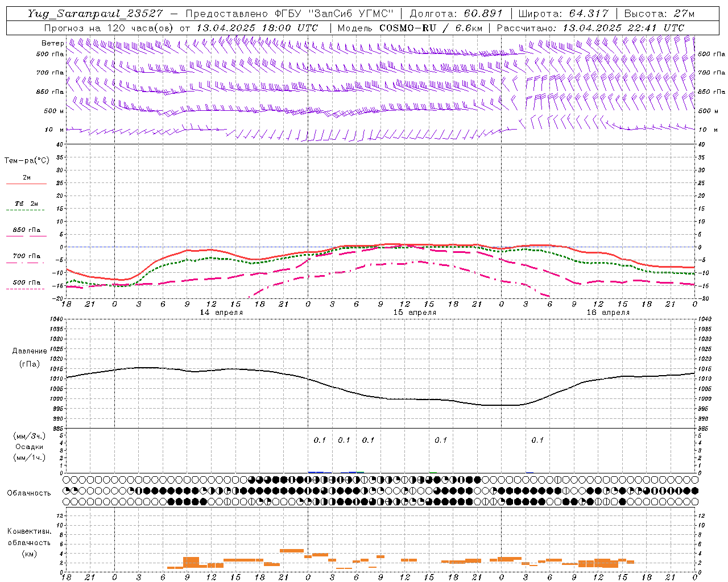Click the Долгота: 60.891 value
Viewport: 728px width, 582px height.
tap(456, 14)
